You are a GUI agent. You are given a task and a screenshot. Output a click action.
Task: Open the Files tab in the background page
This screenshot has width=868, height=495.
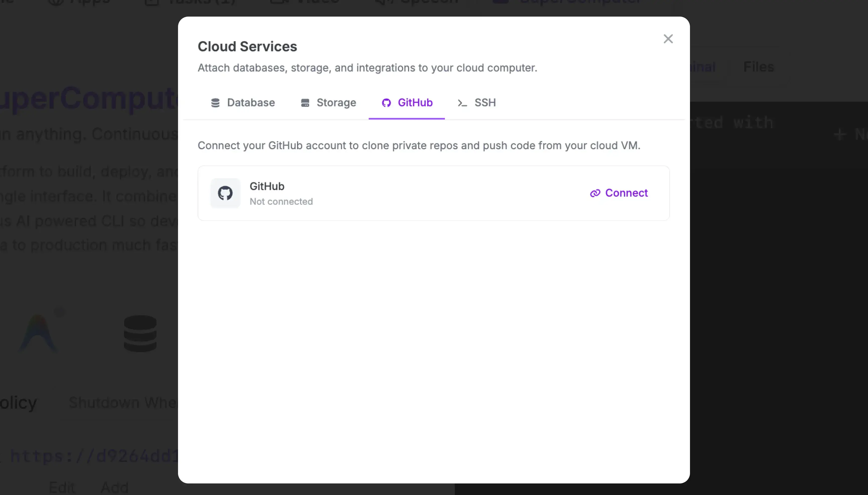759,67
